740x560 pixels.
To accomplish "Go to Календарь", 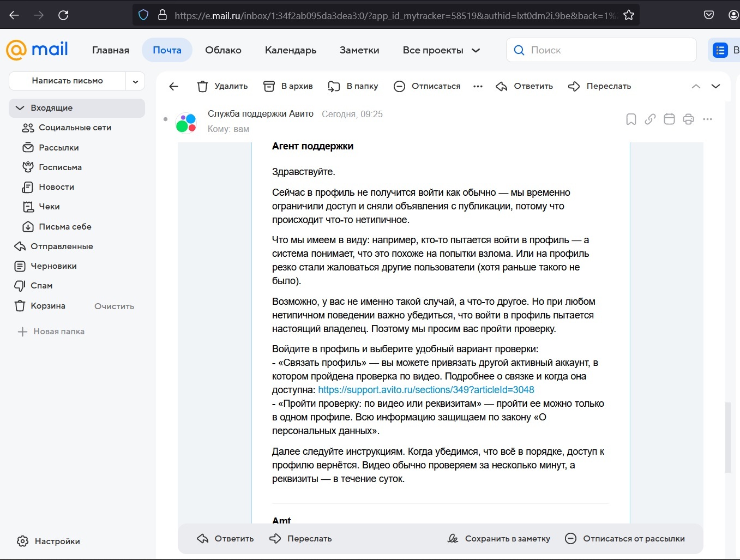I will click(x=291, y=50).
